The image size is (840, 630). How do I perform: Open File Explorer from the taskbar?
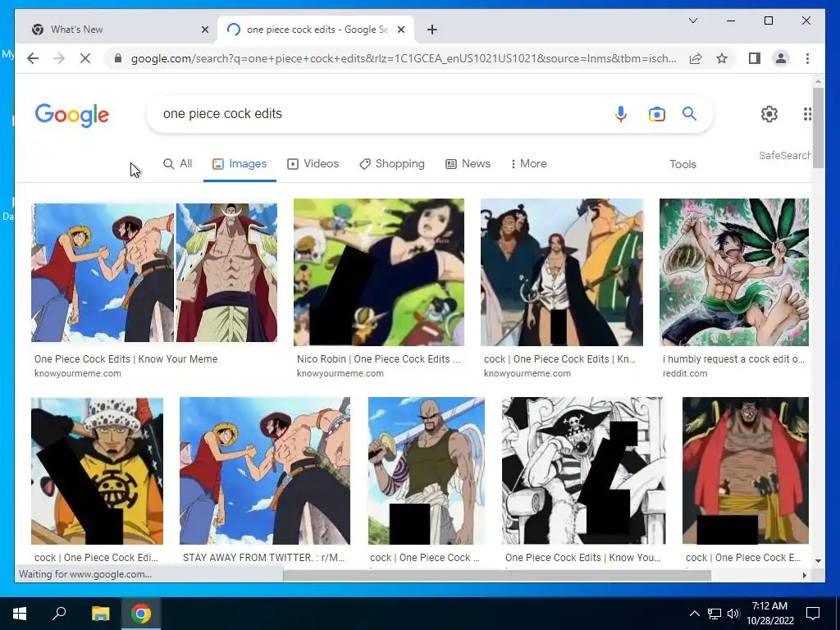(100, 614)
